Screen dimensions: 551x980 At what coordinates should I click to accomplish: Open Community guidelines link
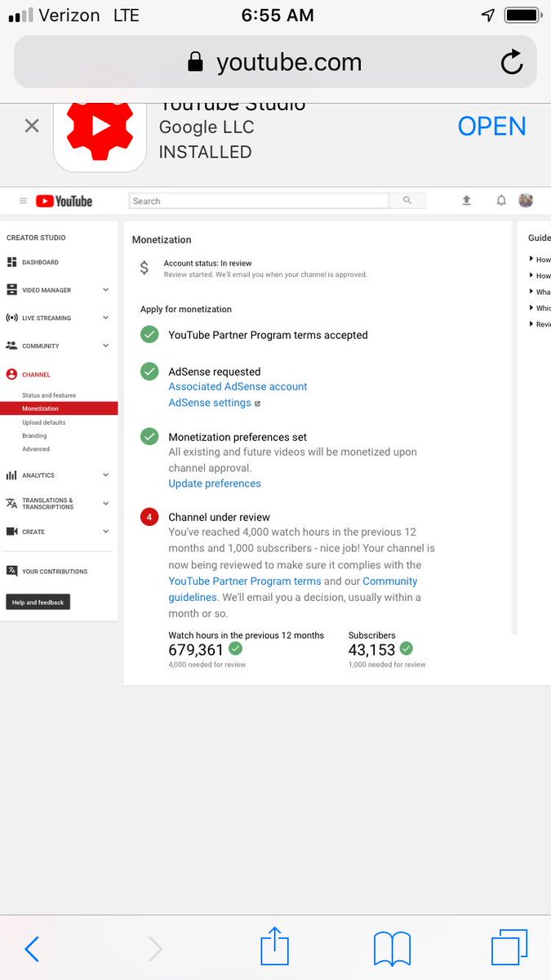click(x=293, y=589)
